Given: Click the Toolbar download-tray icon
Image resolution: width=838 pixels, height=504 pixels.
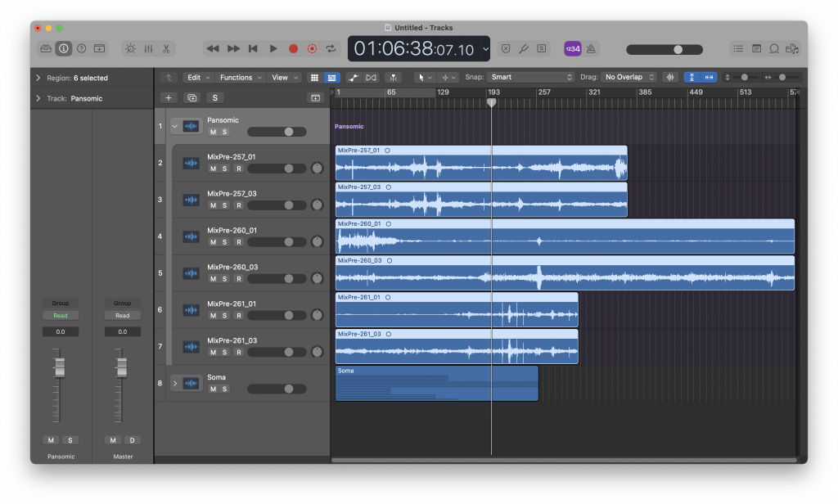Looking at the screenshot, I should coord(99,48).
